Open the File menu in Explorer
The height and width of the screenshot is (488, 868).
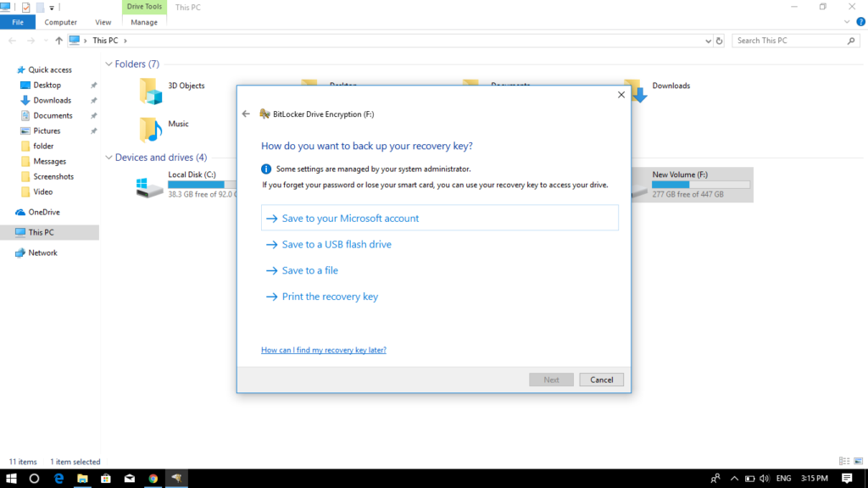click(x=18, y=22)
